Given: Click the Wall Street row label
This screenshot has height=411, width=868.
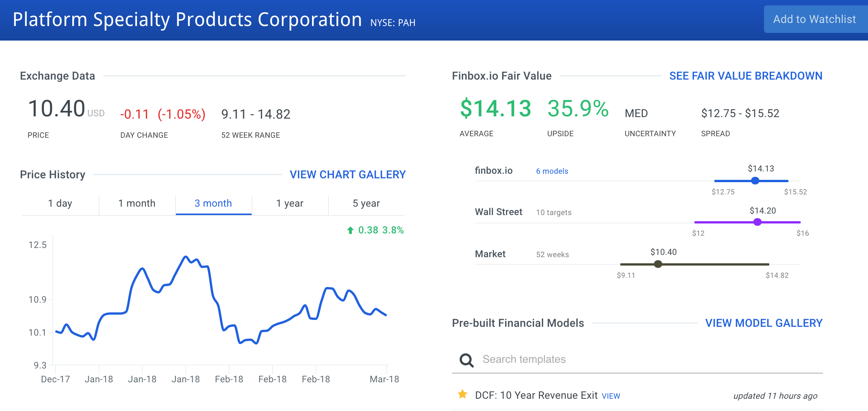Looking at the screenshot, I should (x=499, y=212).
